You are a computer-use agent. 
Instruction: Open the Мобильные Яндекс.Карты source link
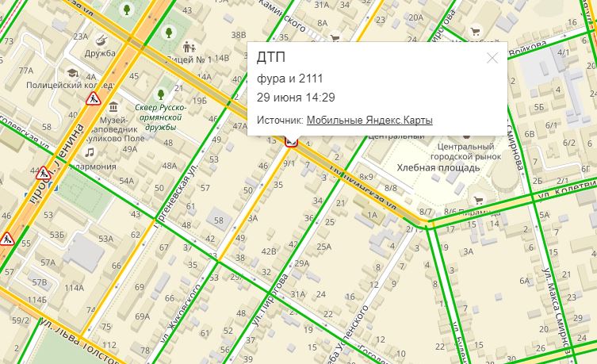369,120
